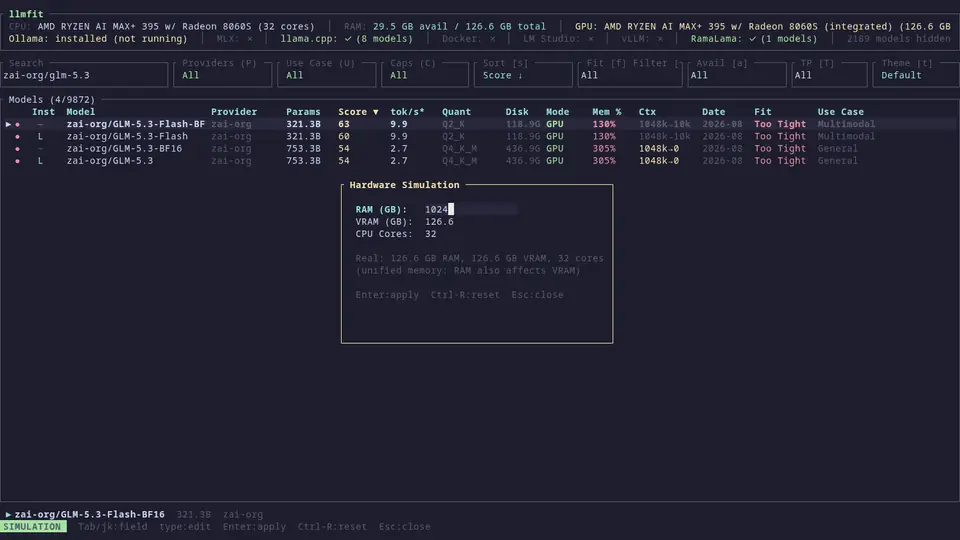Image resolution: width=960 pixels, height=540 pixels.
Task: Click the score value 63
Action: pos(343,124)
